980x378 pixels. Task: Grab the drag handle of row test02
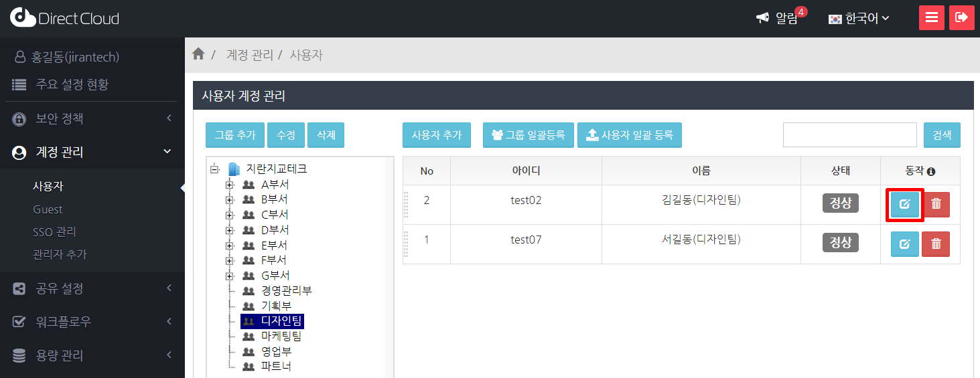coord(405,205)
